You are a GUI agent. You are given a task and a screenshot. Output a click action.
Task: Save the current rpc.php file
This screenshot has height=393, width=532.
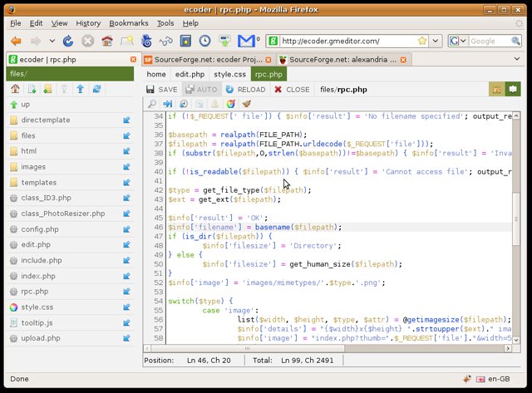(x=161, y=89)
